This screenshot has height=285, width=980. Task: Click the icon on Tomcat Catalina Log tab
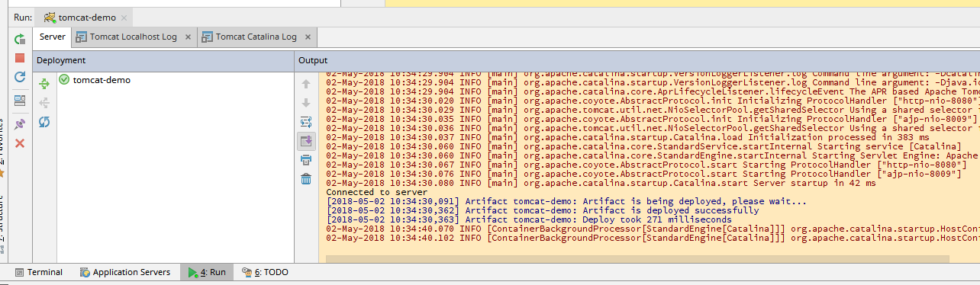(x=208, y=37)
